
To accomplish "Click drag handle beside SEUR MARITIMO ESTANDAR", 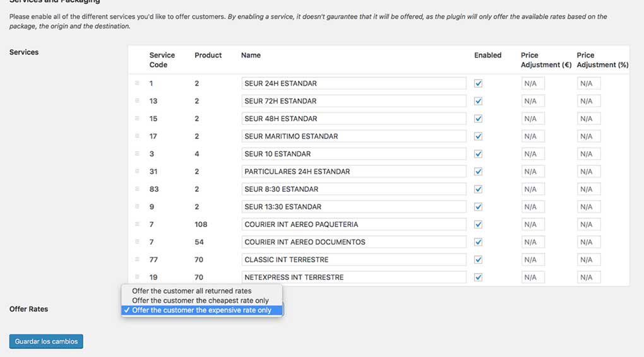I will 137,136.
